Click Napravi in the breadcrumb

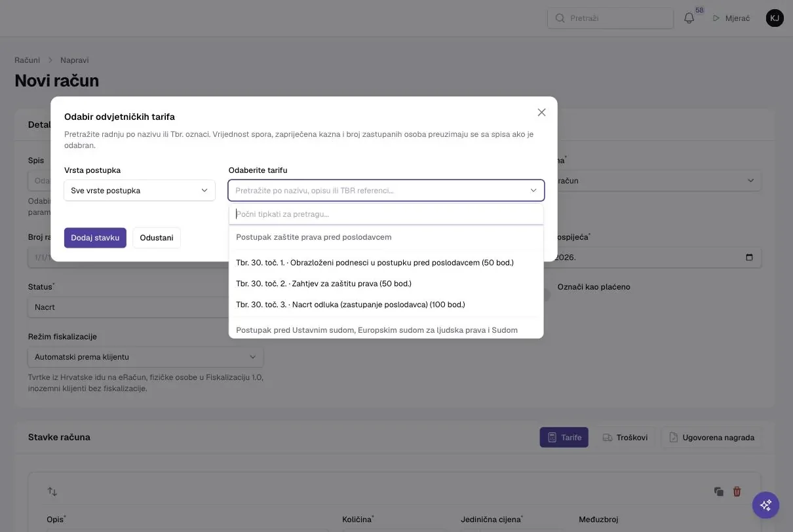(75, 60)
